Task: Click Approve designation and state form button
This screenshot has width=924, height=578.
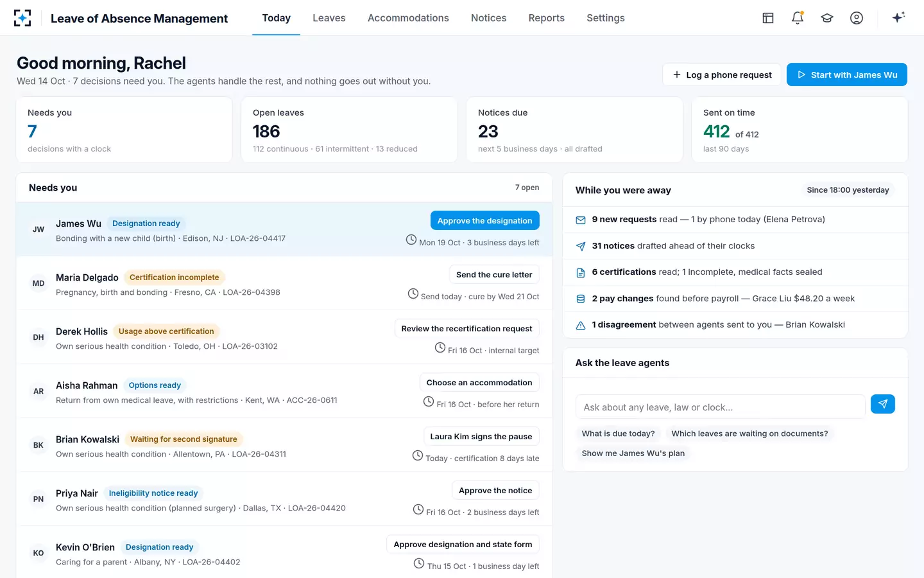Action: click(463, 544)
